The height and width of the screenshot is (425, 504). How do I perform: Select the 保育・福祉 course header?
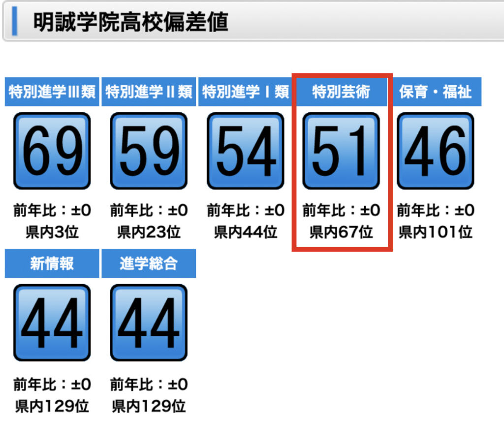click(436, 92)
